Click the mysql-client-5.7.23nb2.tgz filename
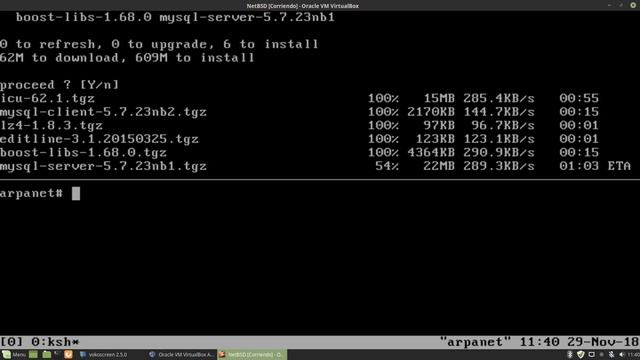This screenshot has width=640, height=360. tap(103, 112)
